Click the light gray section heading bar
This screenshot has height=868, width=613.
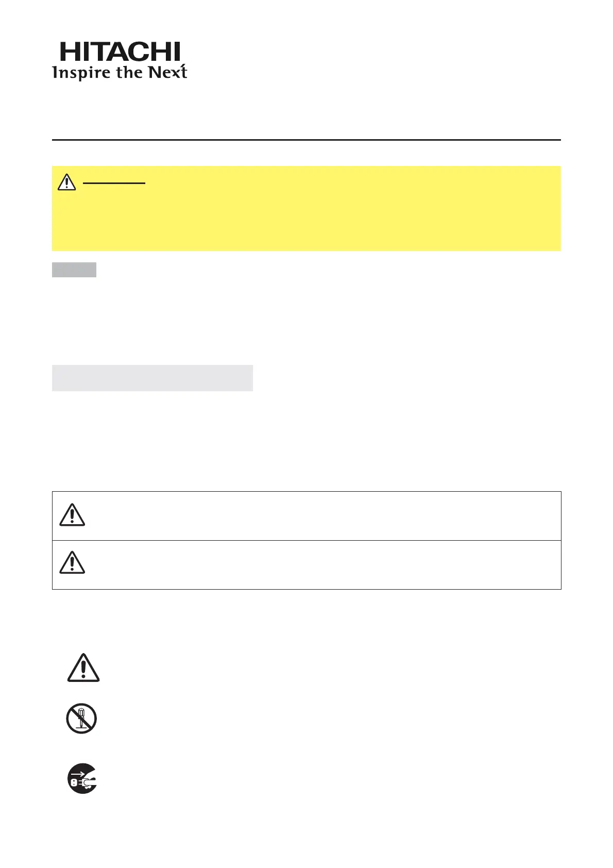pyautogui.click(x=152, y=378)
